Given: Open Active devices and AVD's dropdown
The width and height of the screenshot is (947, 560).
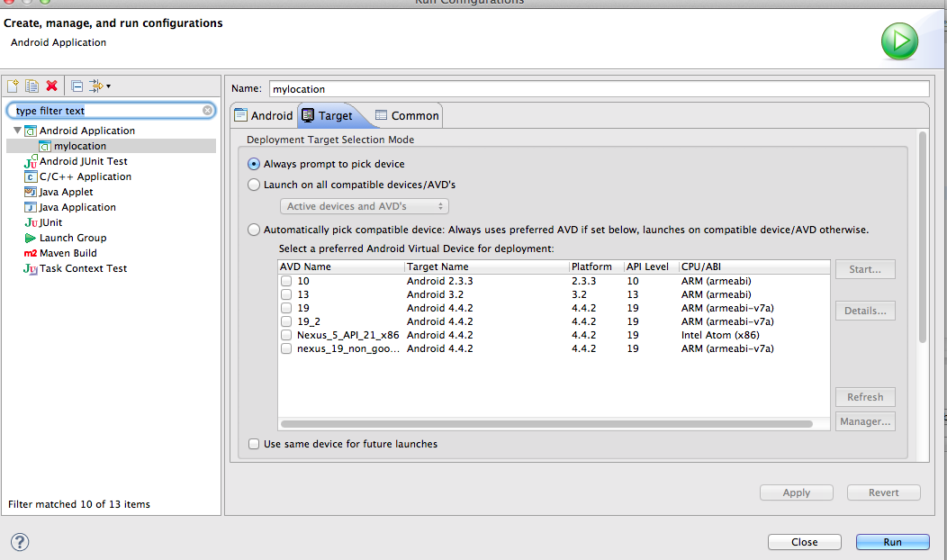Looking at the screenshot, I should 364,206.
